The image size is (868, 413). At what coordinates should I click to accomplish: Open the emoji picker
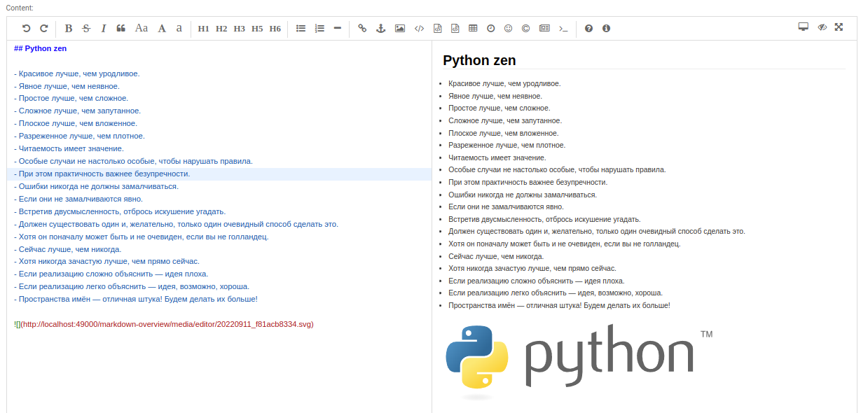(x=508, y=29)
